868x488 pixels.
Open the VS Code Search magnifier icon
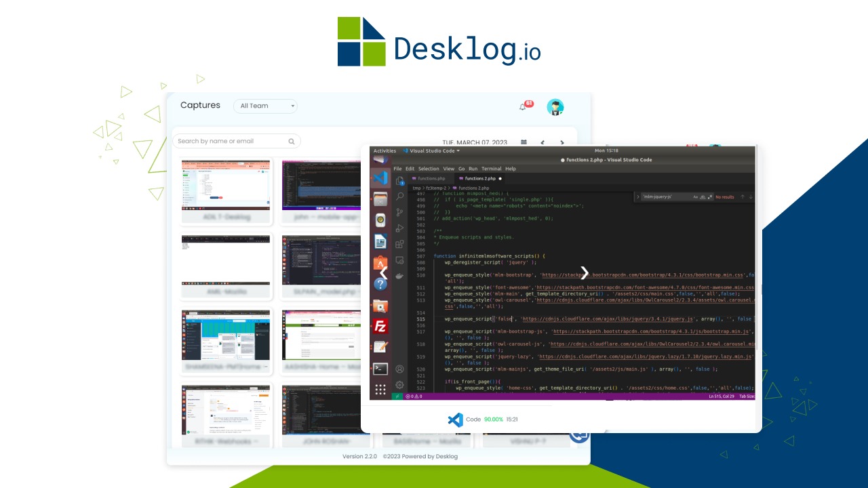400,197
